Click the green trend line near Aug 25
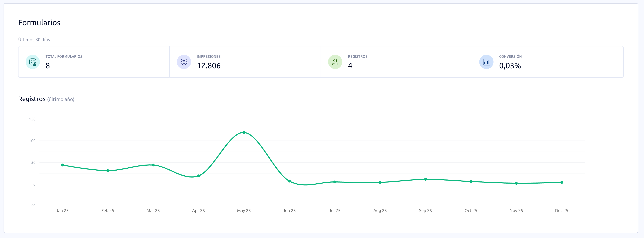Viewport: 644px width, 238px height. pyautogui.click(x=380, y=182)
